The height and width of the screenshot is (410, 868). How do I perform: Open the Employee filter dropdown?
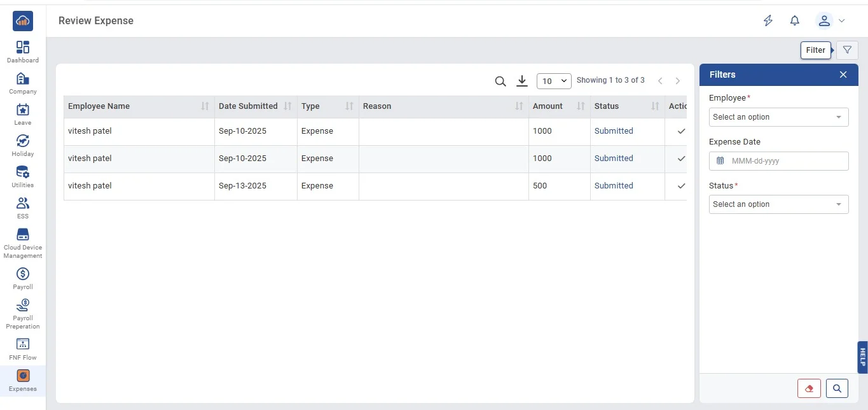[778, 117]
